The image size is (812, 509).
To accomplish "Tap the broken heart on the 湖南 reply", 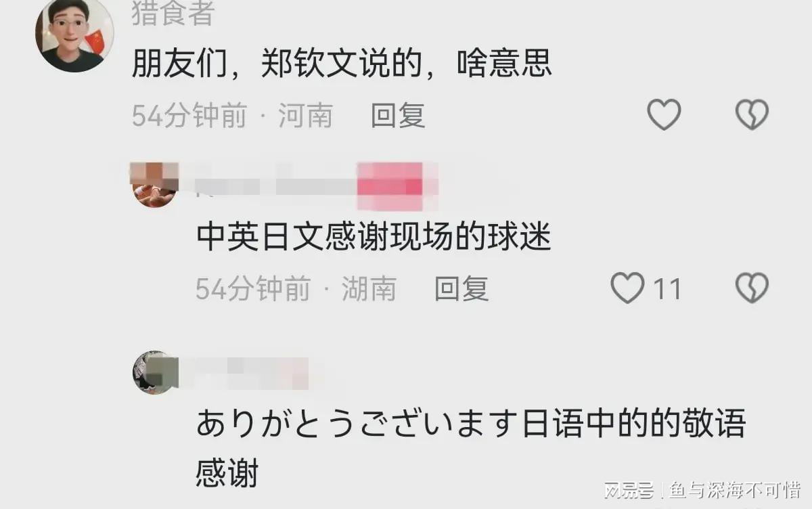I will click(x=752, y=288).
